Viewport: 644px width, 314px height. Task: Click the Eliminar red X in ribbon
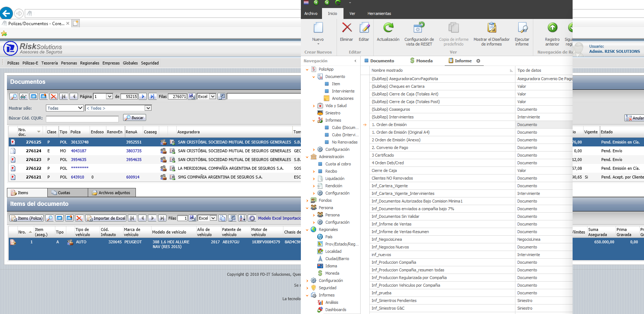pos(347,28)
